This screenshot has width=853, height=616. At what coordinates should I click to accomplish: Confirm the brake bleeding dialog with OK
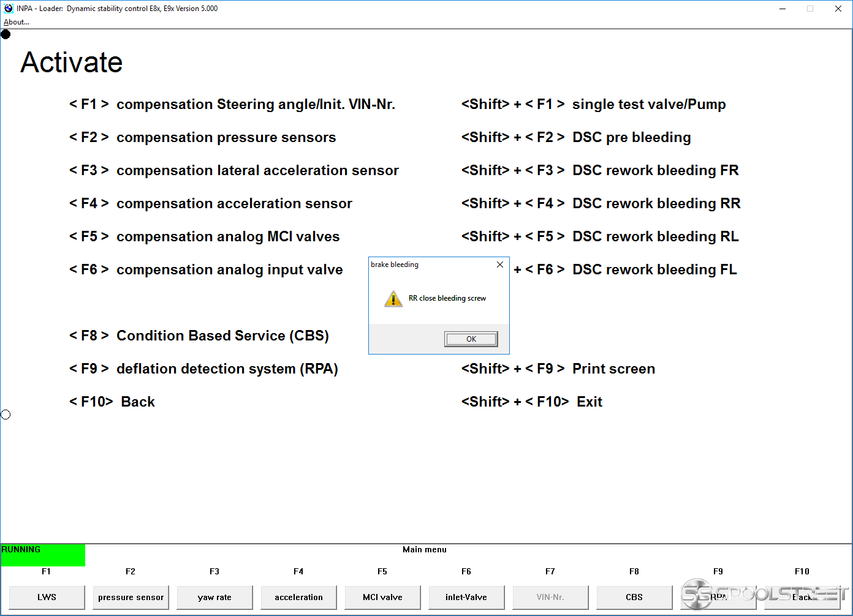(471, 339)
